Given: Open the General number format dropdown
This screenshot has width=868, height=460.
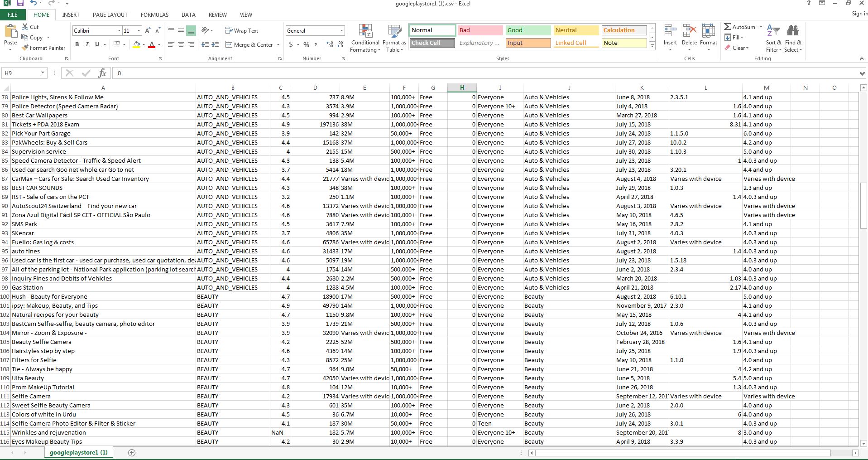Looking at the screenshot, I should 341,30.
